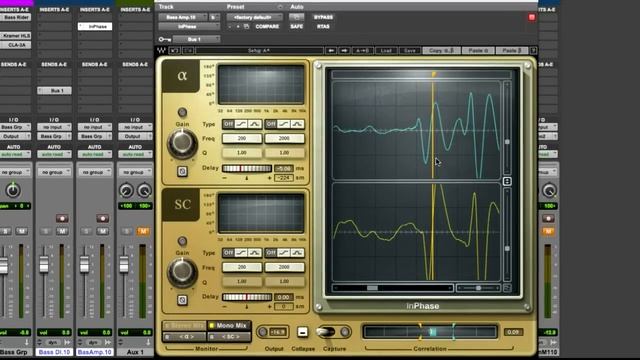Open the factory default preset dropdown
The image size is (640, 360).
[255, 17]
